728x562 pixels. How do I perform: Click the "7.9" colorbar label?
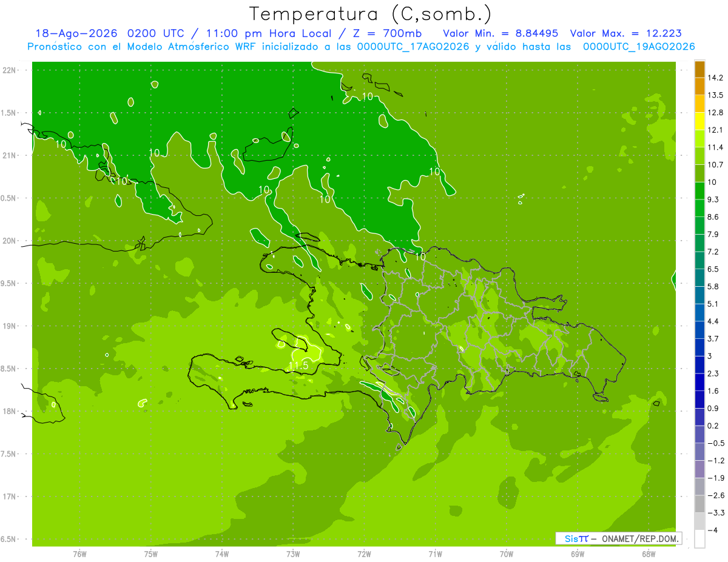pyautogui.click(x=713, y=234)
